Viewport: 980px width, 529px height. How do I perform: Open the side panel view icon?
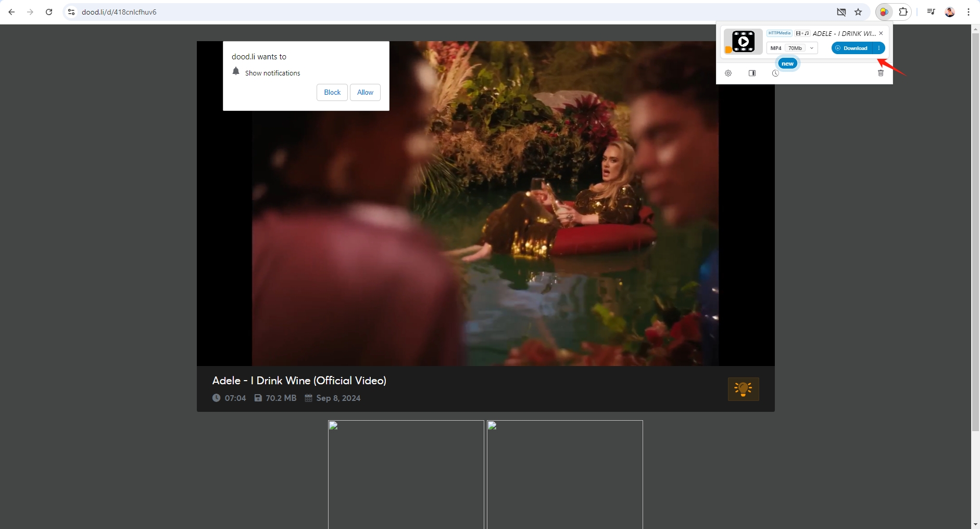pyautogui.click(x=752, y=73)
